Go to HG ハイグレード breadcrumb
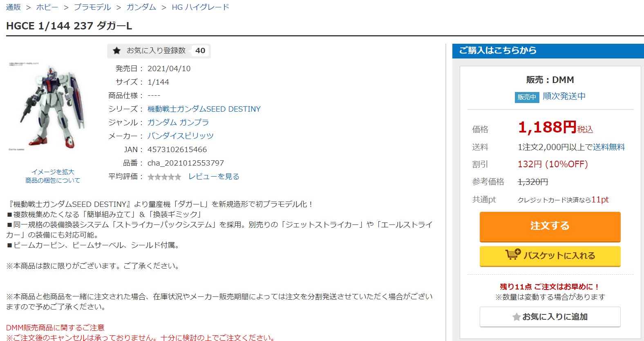This screenshot has height=341, width=644. point(200,7)
